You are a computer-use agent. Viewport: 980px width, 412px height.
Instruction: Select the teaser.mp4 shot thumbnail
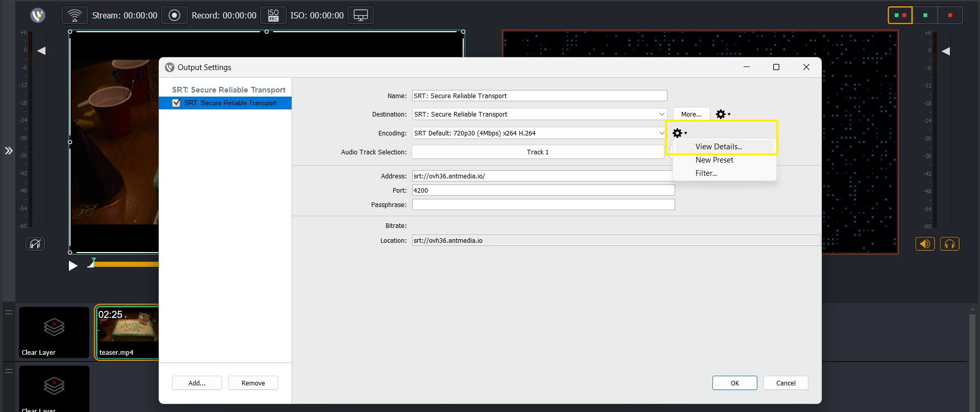point(128,332)
